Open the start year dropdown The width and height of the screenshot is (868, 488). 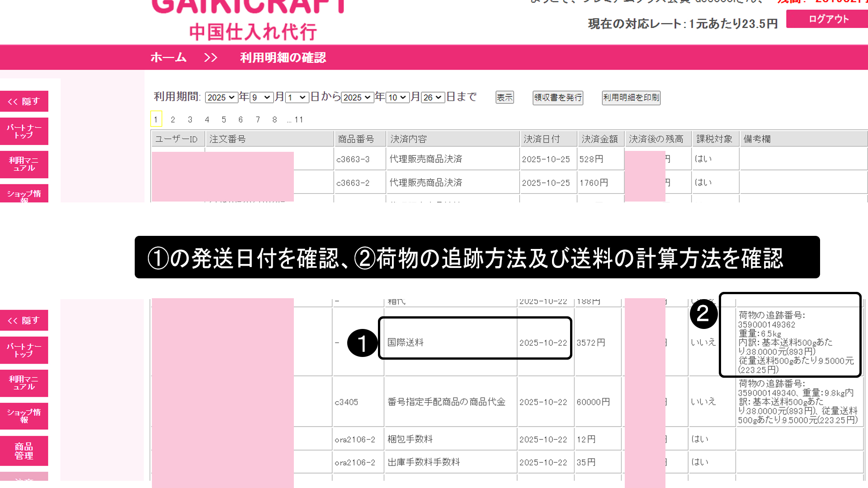(221, 98)
